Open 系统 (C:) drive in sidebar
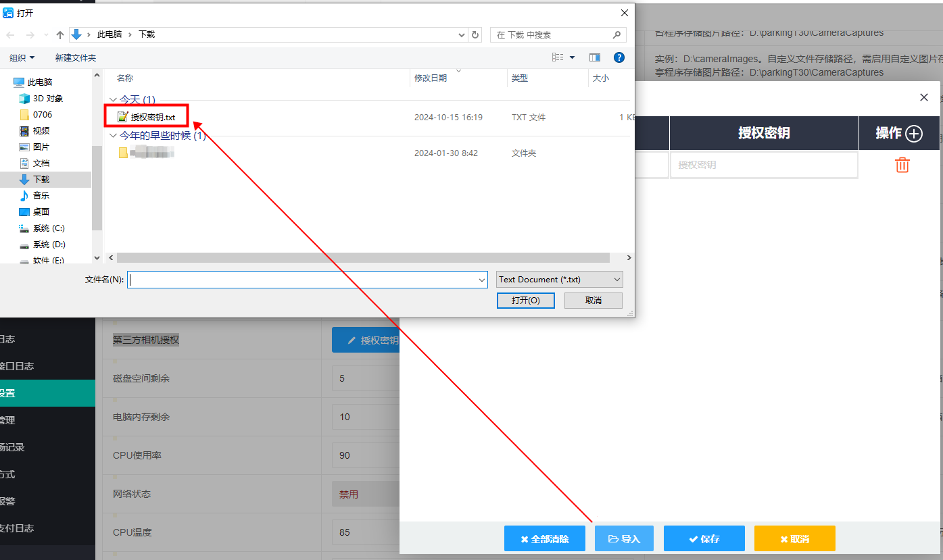 coord(49,228)
